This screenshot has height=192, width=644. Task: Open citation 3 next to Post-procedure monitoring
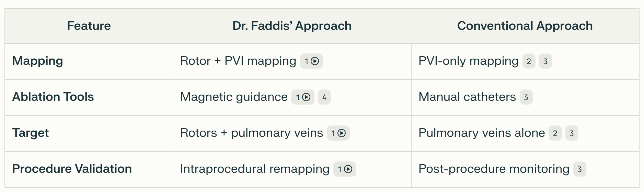579,169
